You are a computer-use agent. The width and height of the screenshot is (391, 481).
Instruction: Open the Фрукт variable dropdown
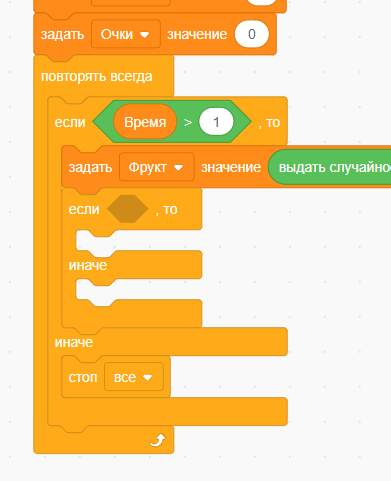(x=157, y=167)
